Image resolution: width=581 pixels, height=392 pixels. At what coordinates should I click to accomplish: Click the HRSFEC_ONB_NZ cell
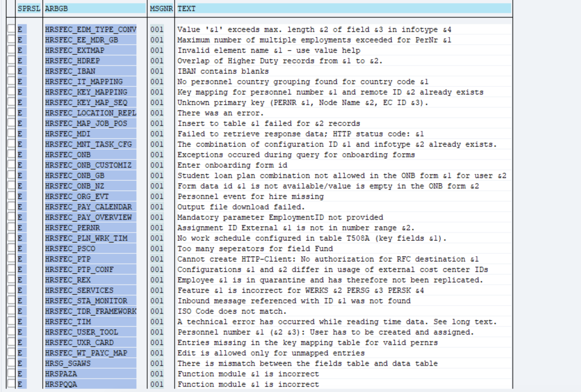point(90,186)
